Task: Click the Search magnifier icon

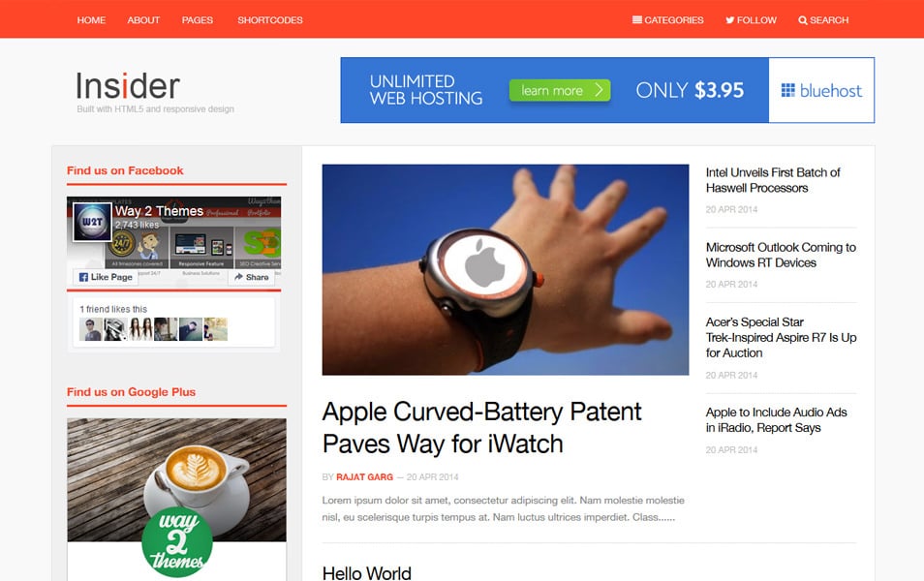Action: point(803,20)
